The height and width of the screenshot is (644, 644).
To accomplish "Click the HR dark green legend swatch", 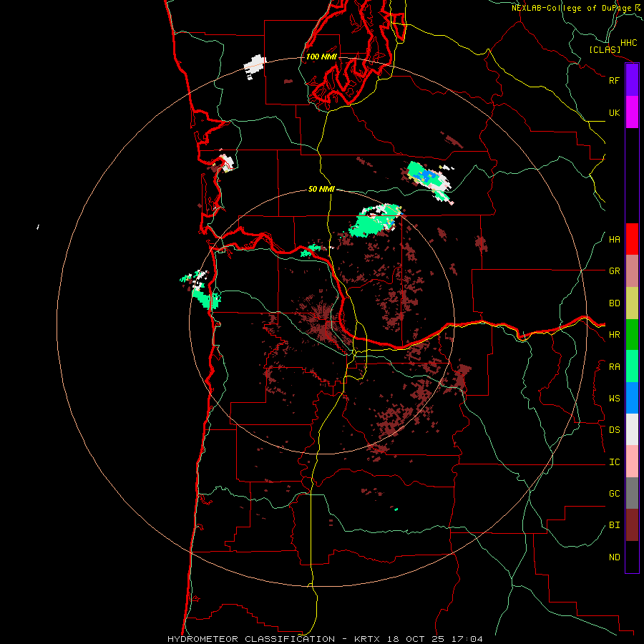I will pyautogui.click(x=632, y=335).
